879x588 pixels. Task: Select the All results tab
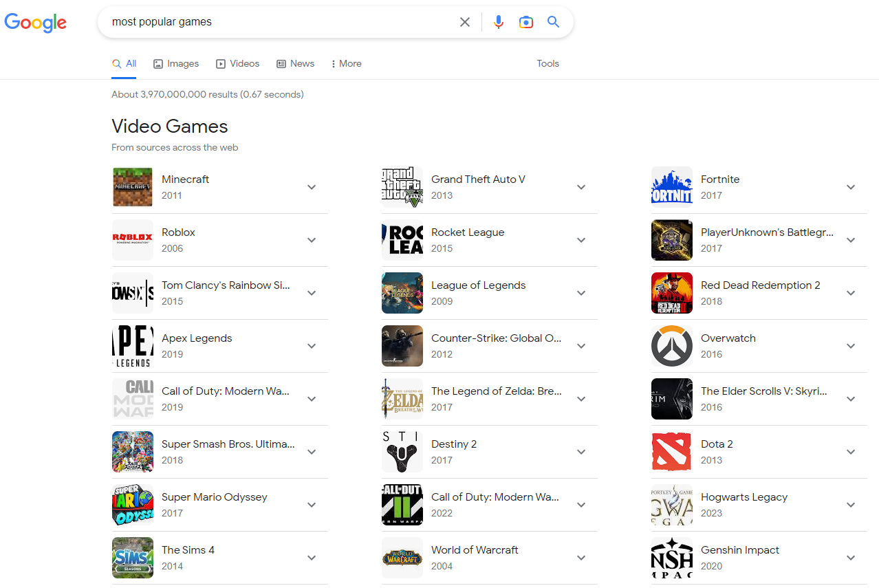pyautogui.click(x=124, y=63)
